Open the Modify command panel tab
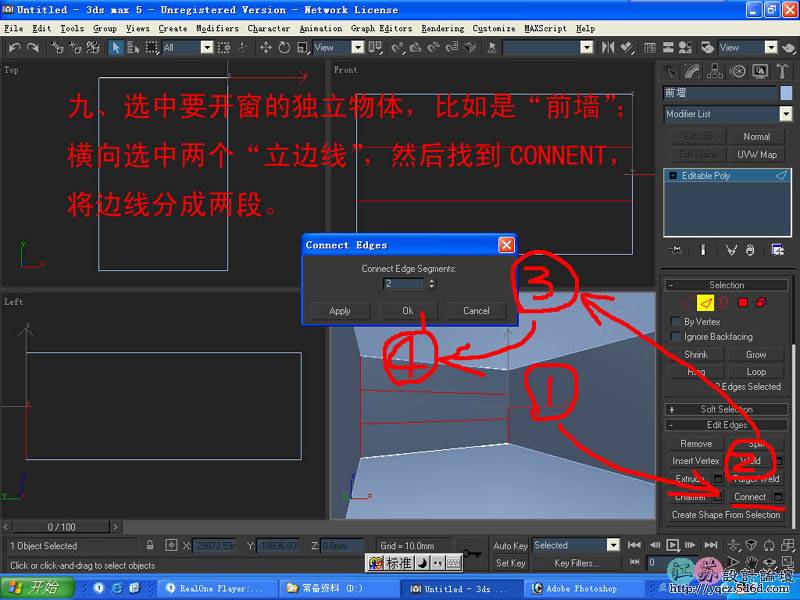The width and height of the screenshot is (800, 600). (x=692, y=71)
